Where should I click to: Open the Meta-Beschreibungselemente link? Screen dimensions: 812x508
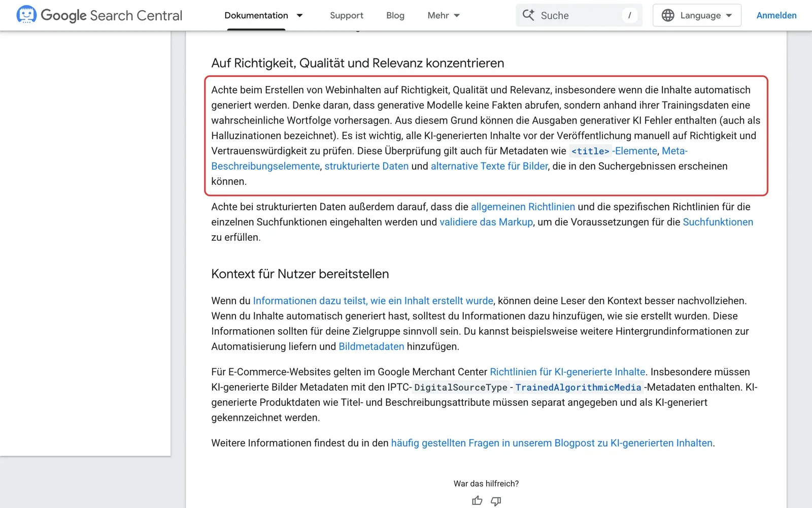pos(265,166)
